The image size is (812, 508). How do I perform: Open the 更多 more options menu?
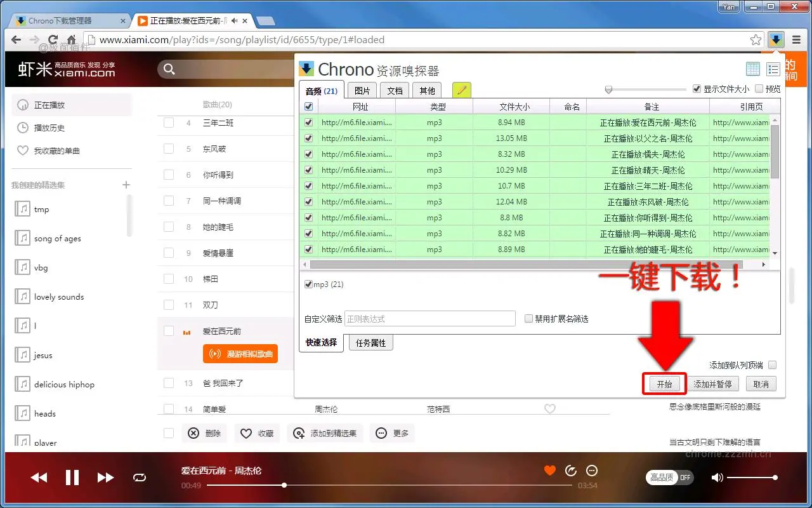click(392, 432)
